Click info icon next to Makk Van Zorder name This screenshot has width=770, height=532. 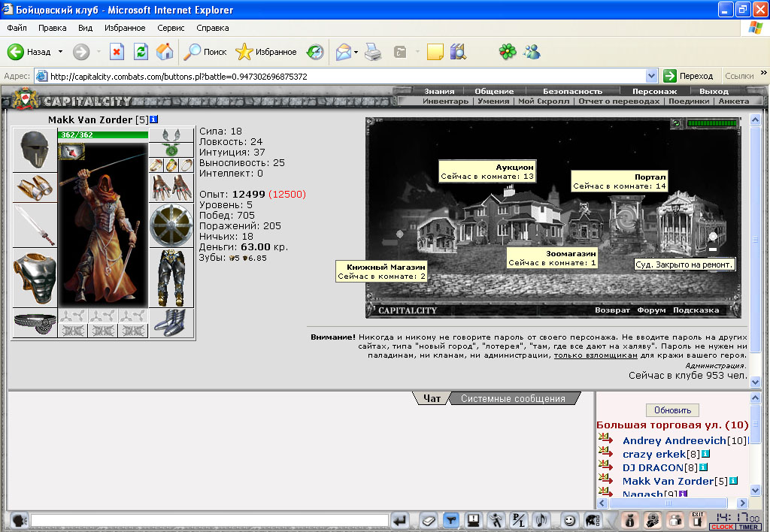[153, 119]
